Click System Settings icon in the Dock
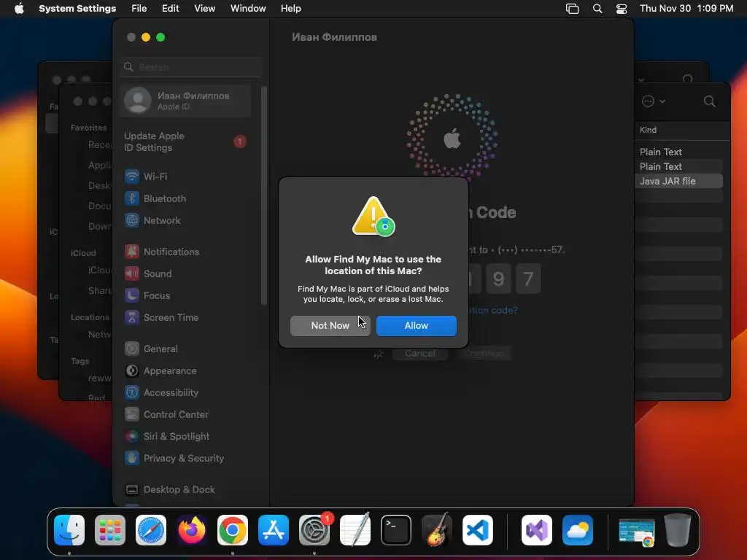 click(x=314, y=530)
